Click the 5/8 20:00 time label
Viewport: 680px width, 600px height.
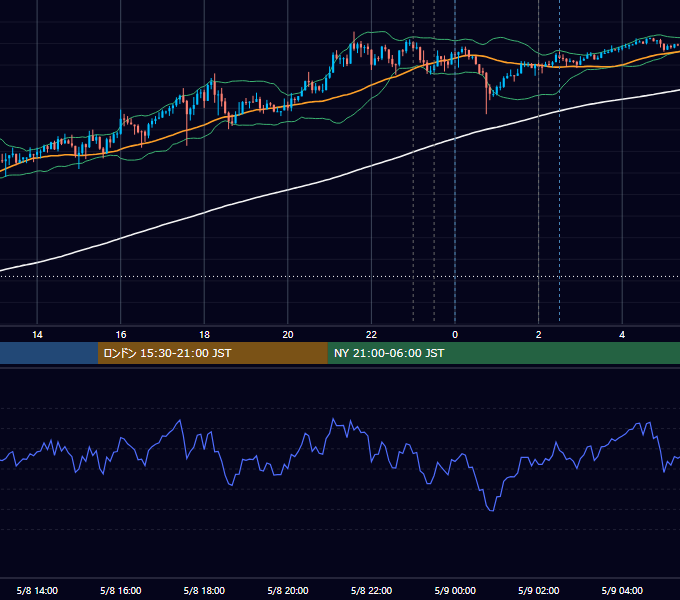288,590
